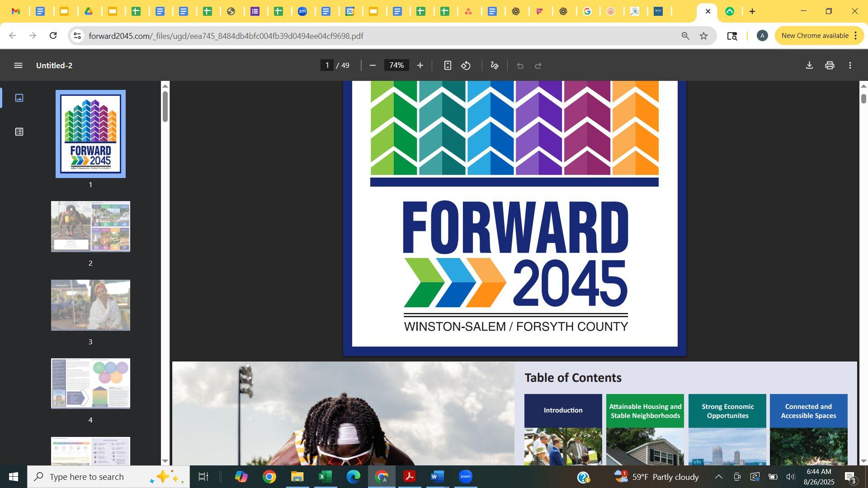868x488 pixels.
Task: Print the PDF document
Action: click(830, 66)
